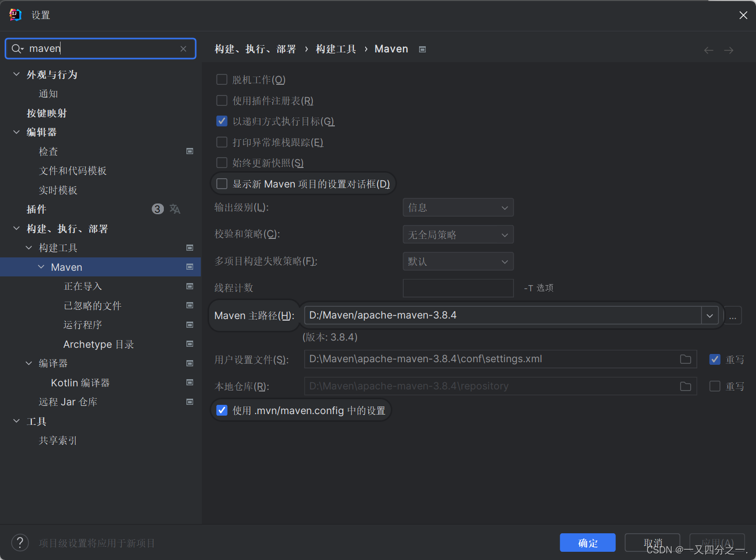
Task: Browse folder for 用户设置文件 path
Action: 686,359
